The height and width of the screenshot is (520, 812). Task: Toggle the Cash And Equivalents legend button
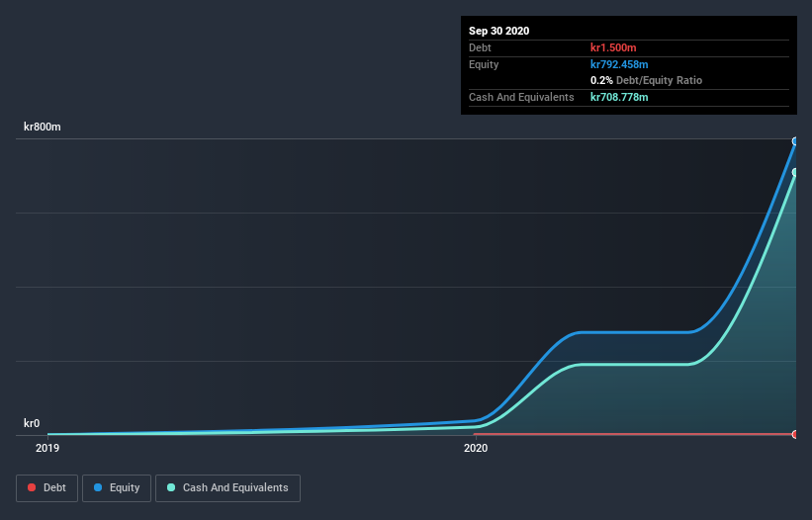pyautogui.click(x=227, y=488)
